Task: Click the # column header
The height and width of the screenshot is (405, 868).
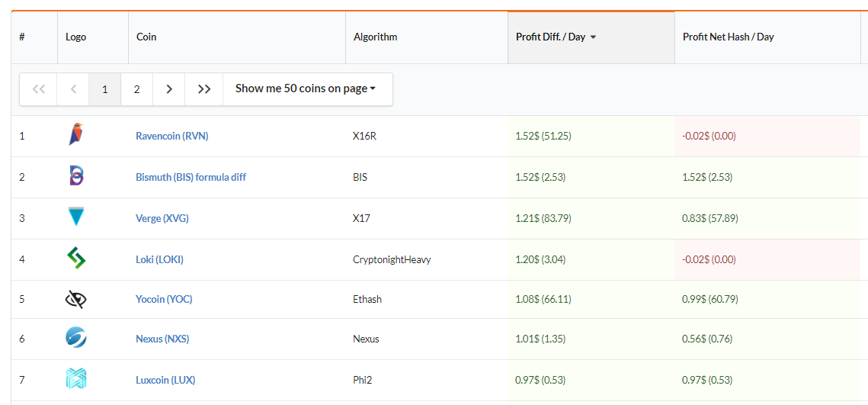Action: 34,37
